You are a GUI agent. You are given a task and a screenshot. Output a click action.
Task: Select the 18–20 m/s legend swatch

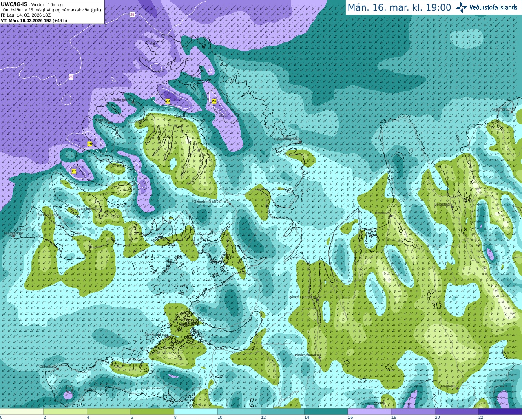pyautogui.click(x=413, y=411)
